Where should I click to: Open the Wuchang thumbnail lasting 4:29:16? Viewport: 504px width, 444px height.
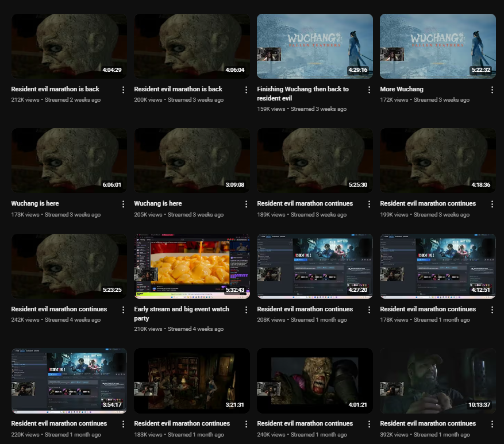pyautogui.click(x=315, y=46)
